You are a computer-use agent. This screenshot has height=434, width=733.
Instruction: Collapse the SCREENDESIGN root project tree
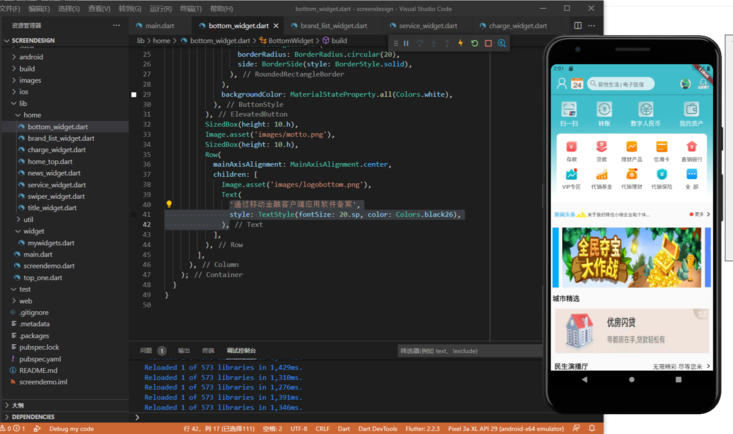pyautogui.click(x=33, y=42)
